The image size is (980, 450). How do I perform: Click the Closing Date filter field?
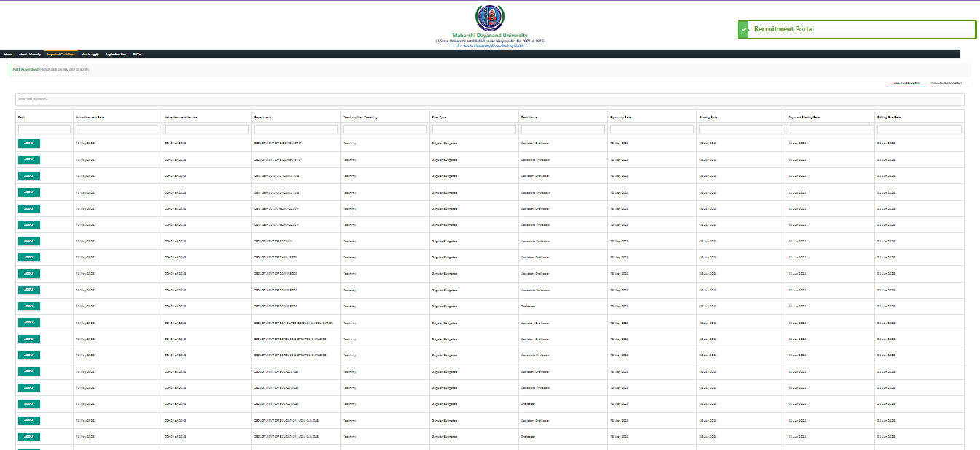740,130
